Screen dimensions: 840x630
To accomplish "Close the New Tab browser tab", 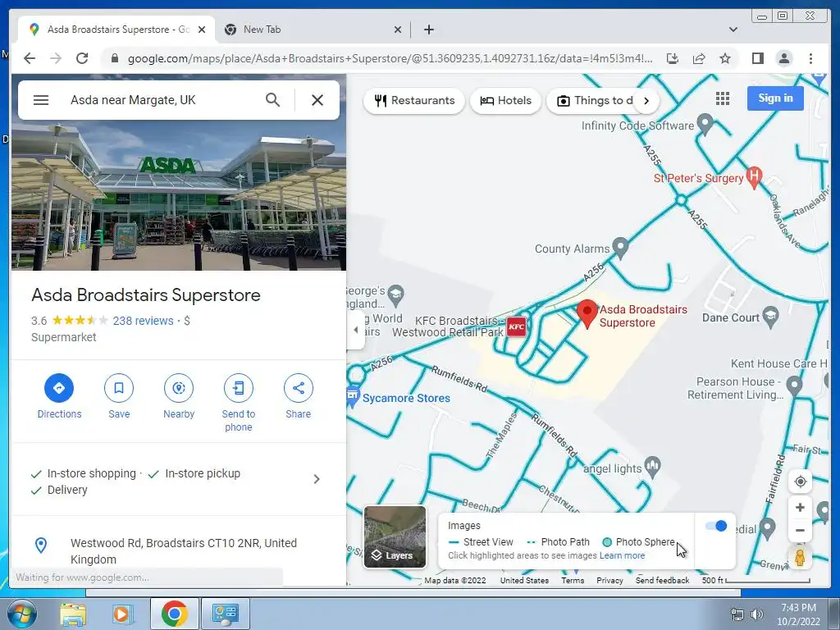I will (398, 30).
